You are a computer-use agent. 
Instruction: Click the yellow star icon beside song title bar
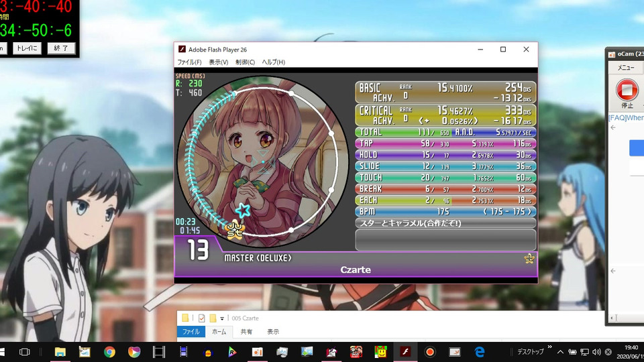529,259
